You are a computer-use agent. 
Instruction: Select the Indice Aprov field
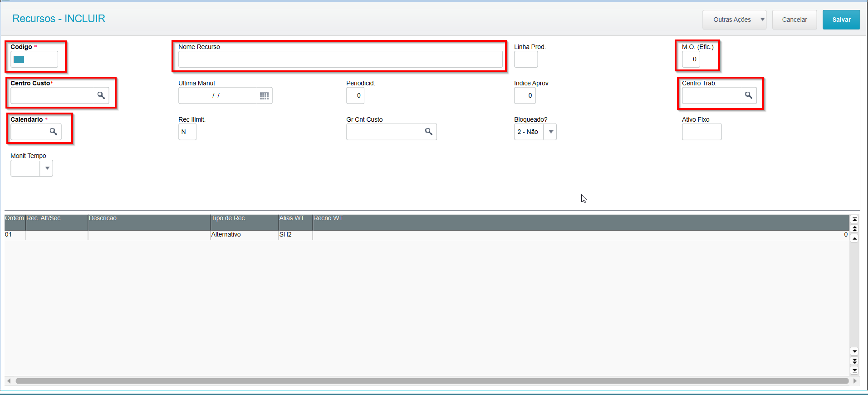[525, 96]
